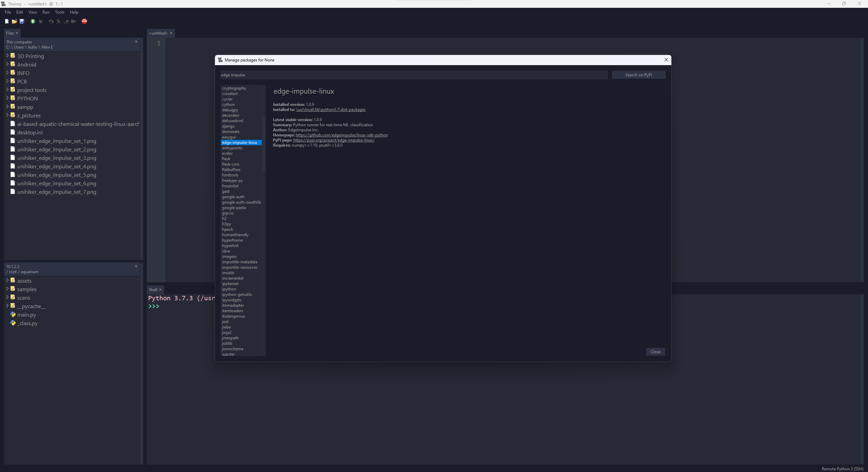Screen dimensions: 868x472
Task: Expand the __pycache__ folder
Action: (7, 306)
